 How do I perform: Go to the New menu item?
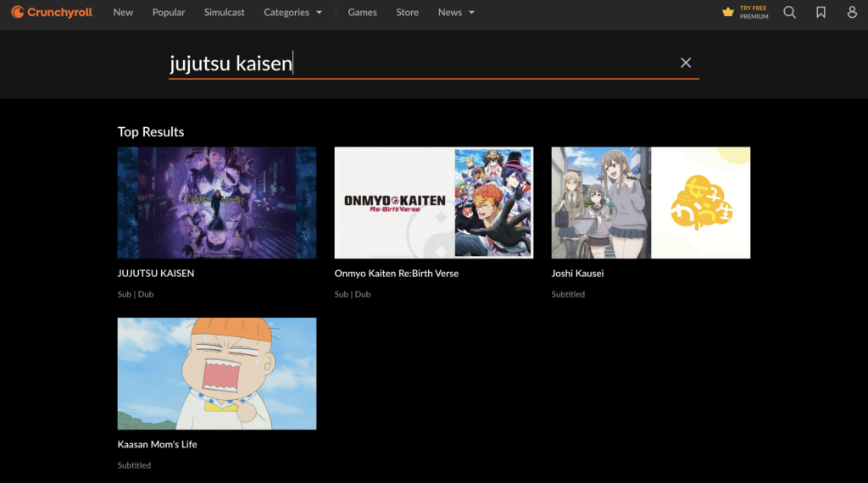(x=123, y=12)
